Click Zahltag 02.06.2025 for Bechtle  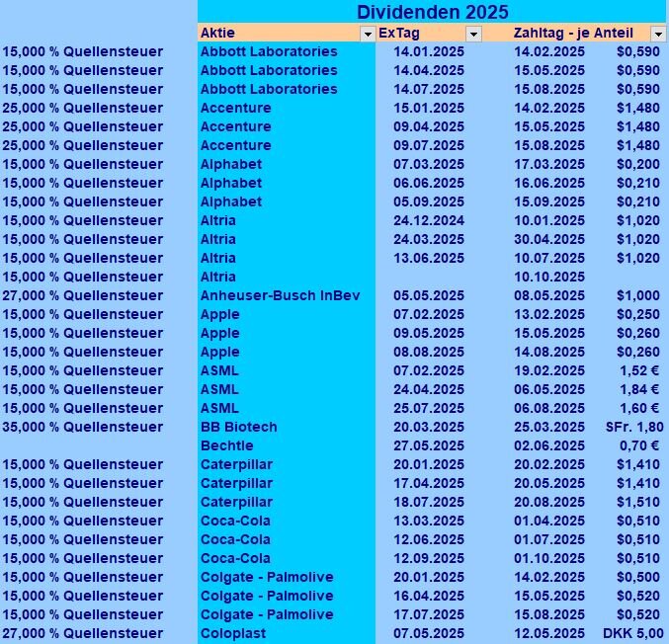tap(549, 445)
